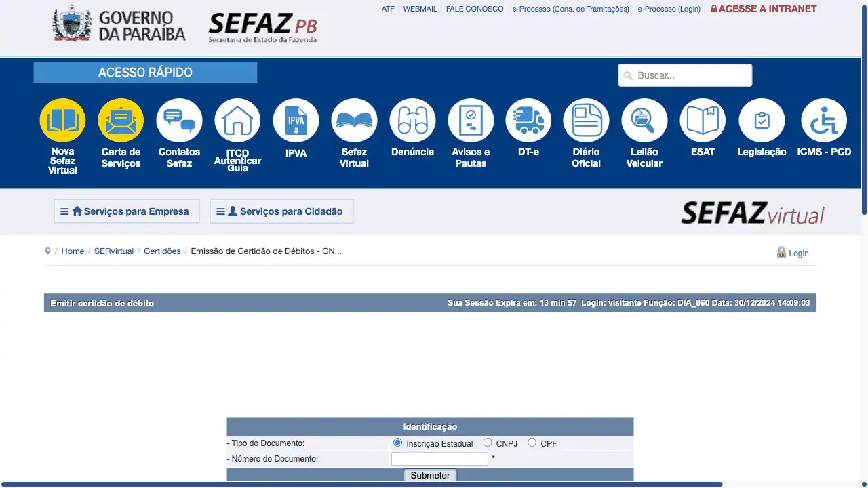Open the IPVA quick access icon
The image size is (868, 488).
[296, 121]
